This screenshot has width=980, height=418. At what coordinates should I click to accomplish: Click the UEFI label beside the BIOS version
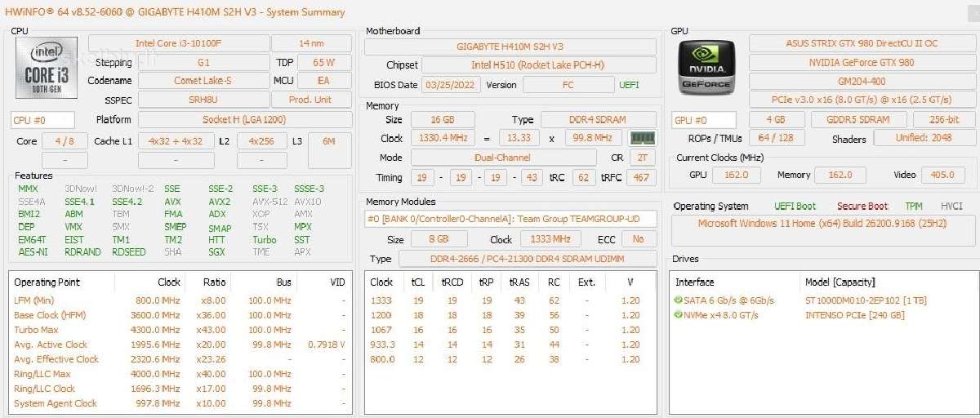point(630,85)
